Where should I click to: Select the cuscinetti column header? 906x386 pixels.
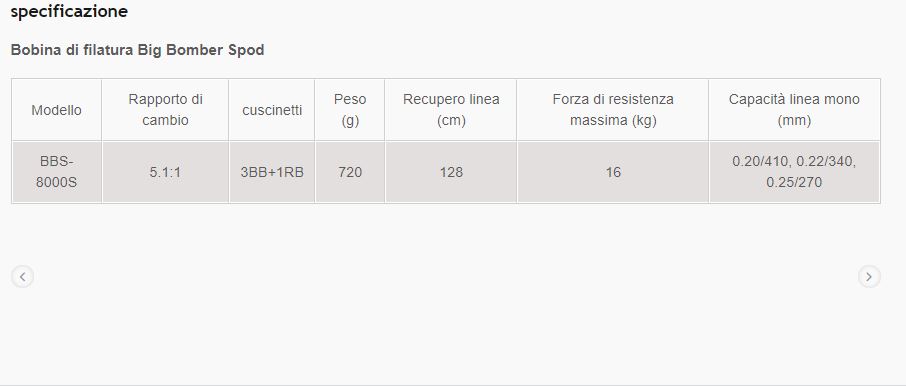272,110
